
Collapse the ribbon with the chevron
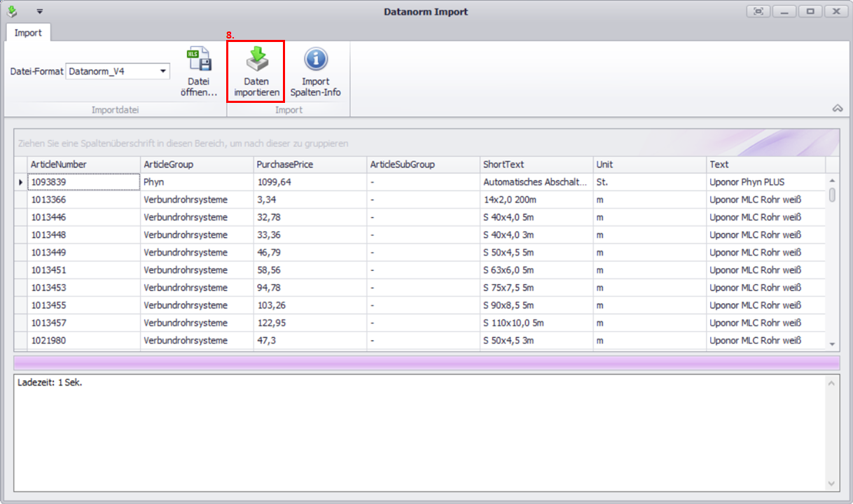pyautogui.click(x=836, y=108)
